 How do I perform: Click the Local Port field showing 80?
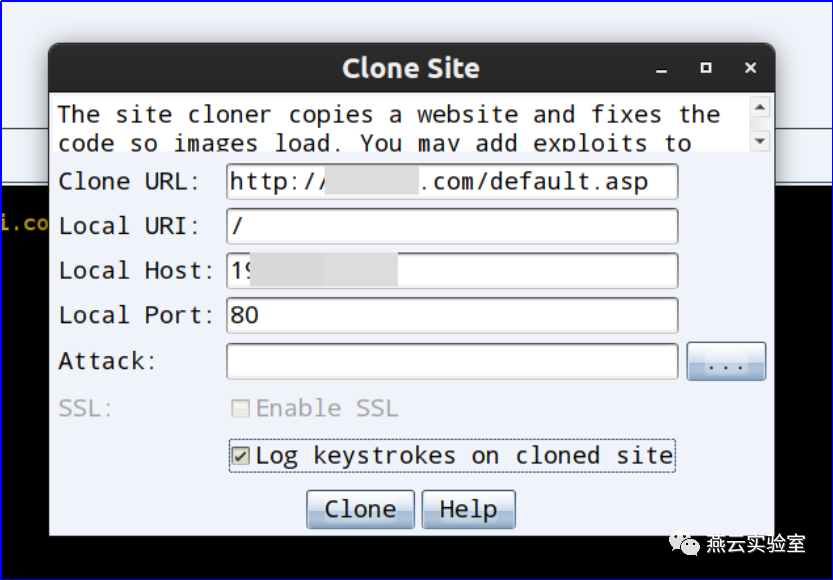click(x=452, y=315)
